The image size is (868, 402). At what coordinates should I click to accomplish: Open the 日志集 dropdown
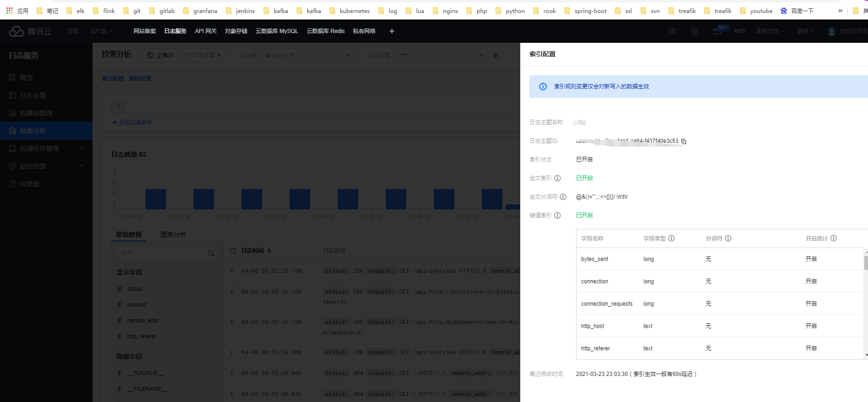pos(307,55)
